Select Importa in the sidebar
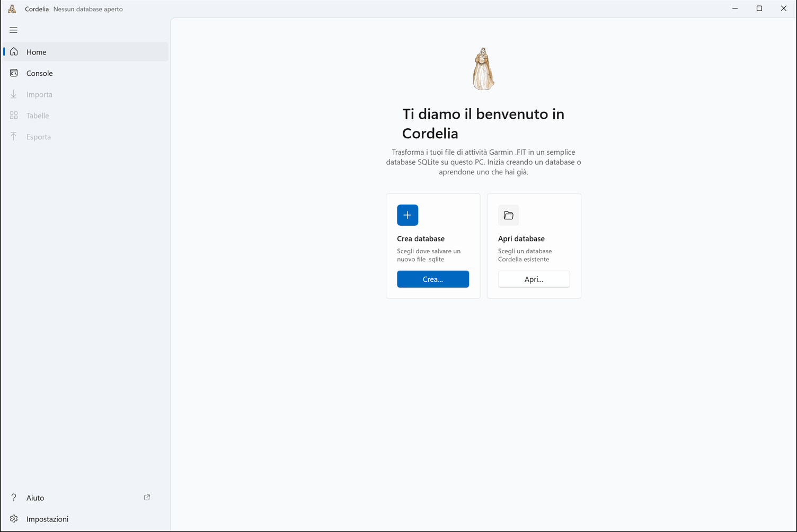The width and height of the screenshot is (797, 532). point(85,94)
